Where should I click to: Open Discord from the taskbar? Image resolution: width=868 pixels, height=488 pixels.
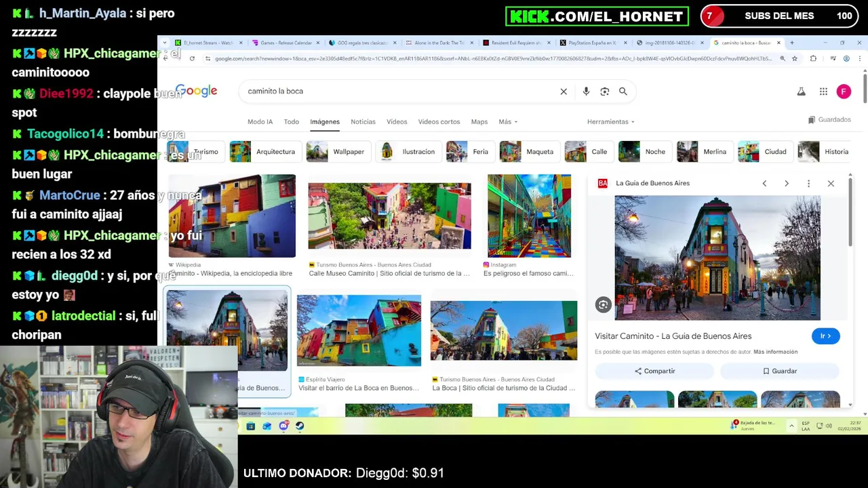point(283,426)
